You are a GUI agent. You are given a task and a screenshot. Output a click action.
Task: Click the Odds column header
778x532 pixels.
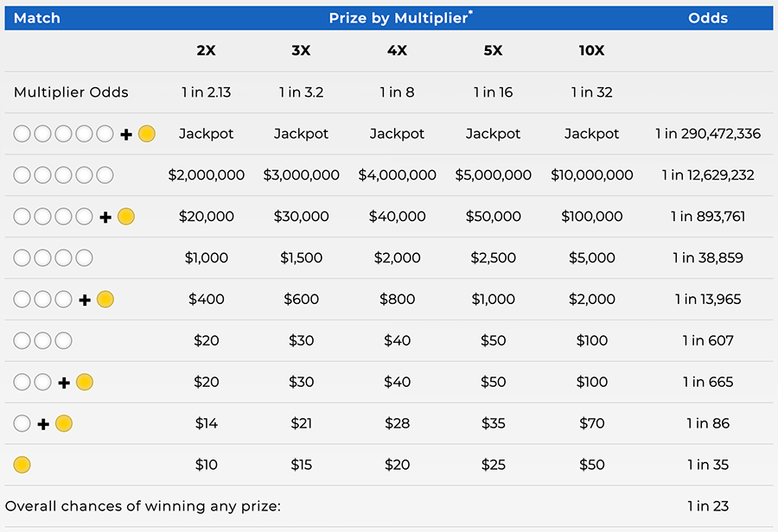point(708,17)
